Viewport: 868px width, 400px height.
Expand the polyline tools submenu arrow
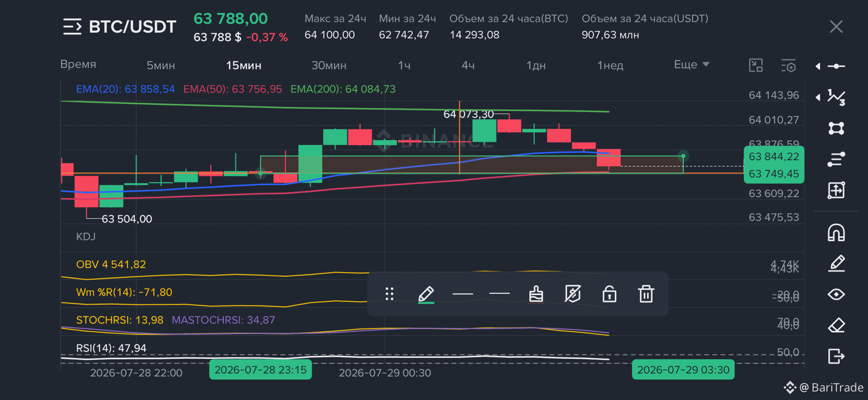(x=818, y=97)
